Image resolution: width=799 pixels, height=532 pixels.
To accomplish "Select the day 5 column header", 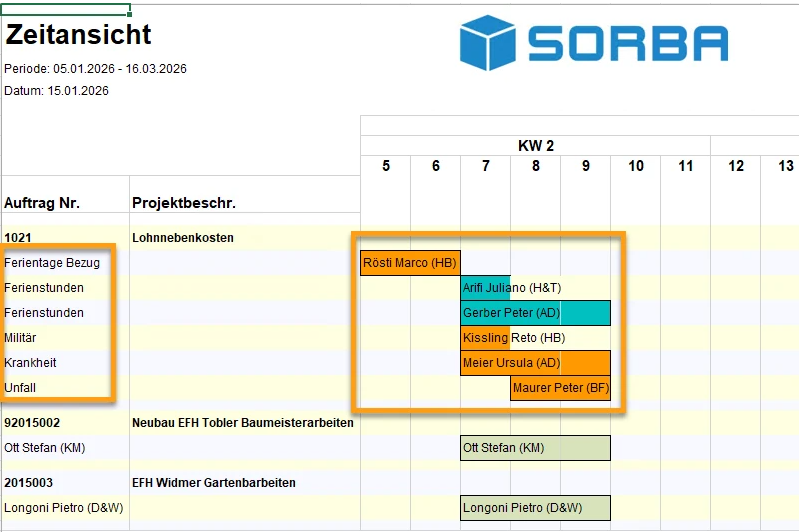I will click(386, 166).
